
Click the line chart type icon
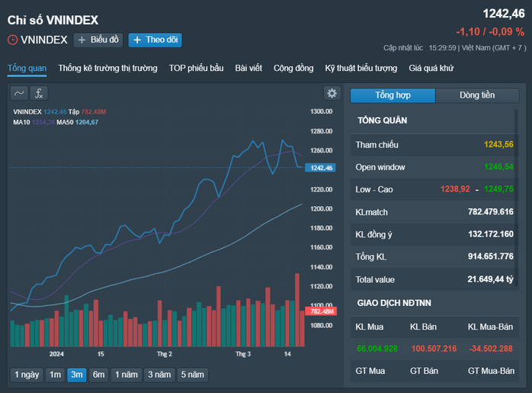pos(19,93)
